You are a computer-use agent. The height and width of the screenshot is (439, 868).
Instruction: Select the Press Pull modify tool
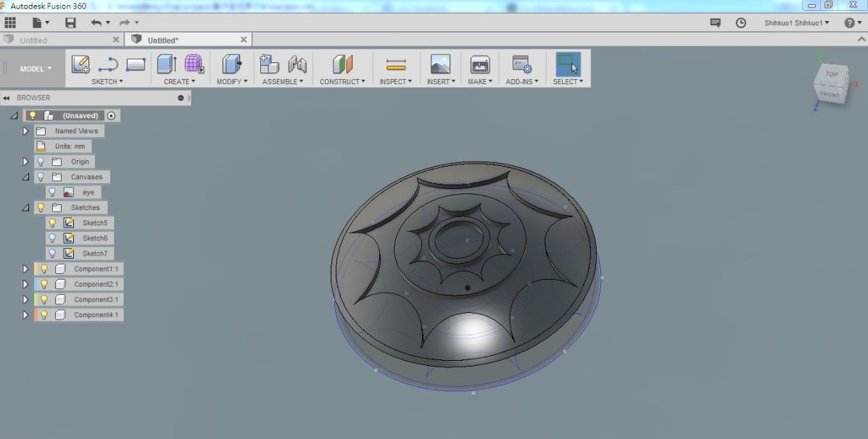click(232, 64)
